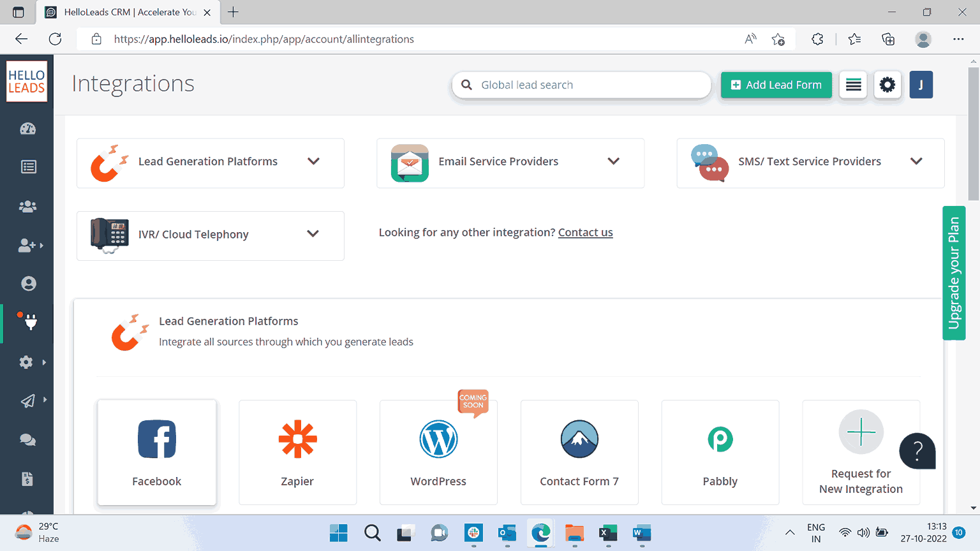980x551 pixels.
Task: Expand SMS/ Text Service Providers dropdown
Action: point(916,161)
